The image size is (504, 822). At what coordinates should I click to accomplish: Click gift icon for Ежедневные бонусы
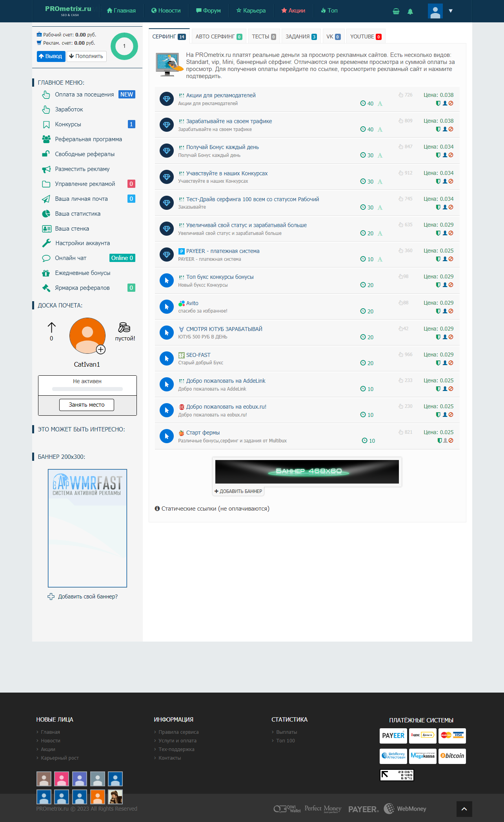[x=46, y=273]
